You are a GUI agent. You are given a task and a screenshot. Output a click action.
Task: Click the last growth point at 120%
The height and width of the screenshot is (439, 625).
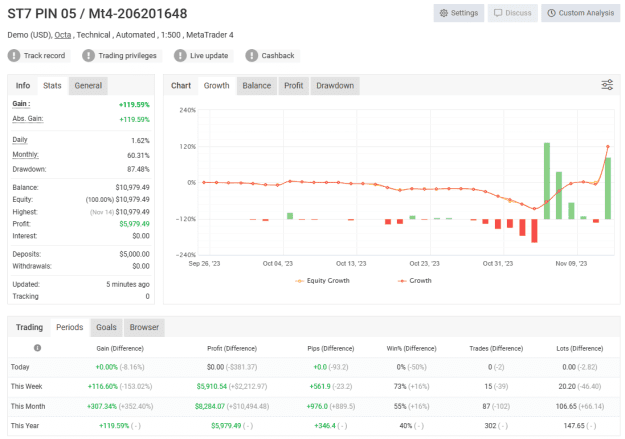[608, 147]
